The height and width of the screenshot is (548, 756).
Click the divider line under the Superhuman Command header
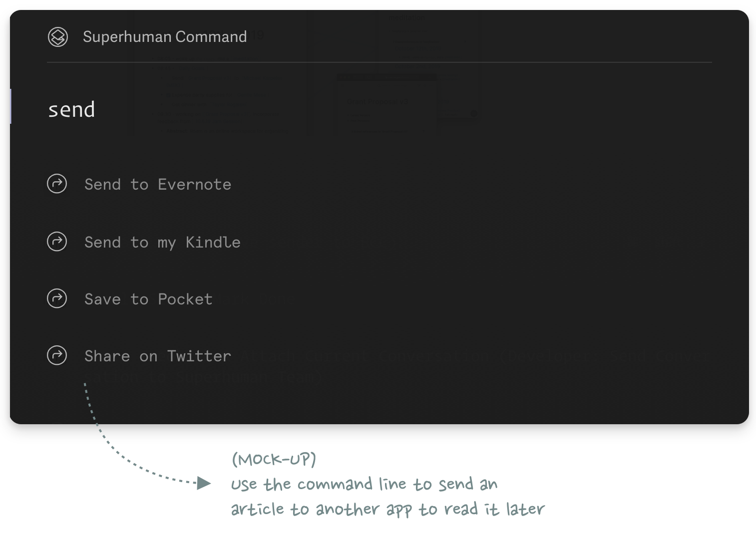pyautogui.click(x=379, y=62)
